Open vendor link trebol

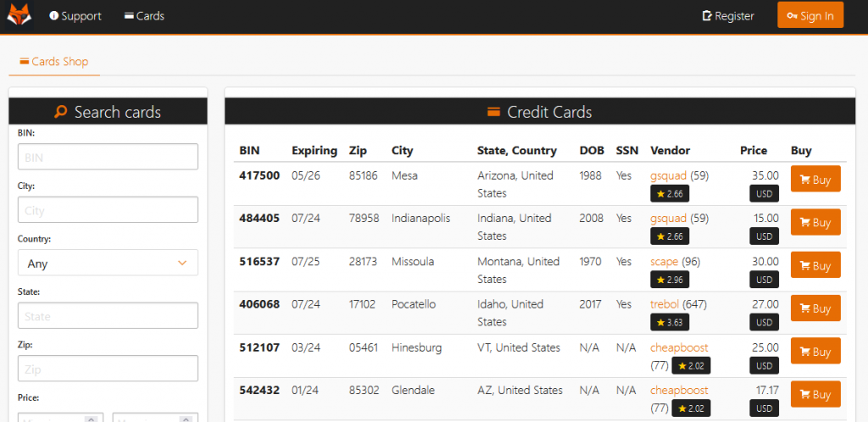[x=665, y=304]
